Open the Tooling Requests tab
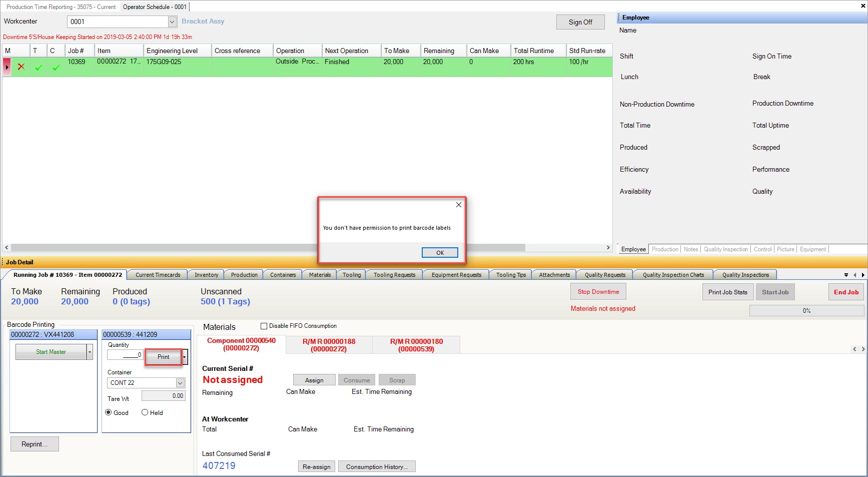 tap(394, 275)
